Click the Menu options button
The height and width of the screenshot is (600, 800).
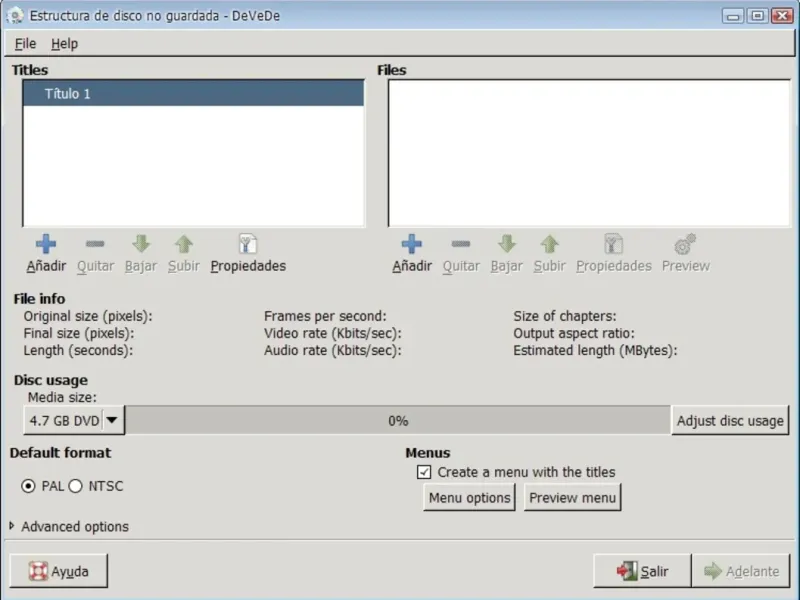tap(469, 497)
